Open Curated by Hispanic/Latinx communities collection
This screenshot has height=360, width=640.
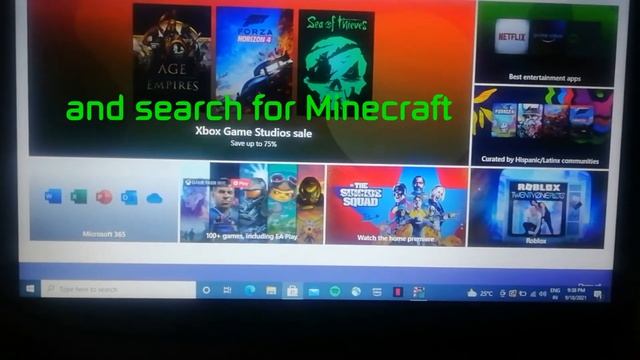pos(542,127)
